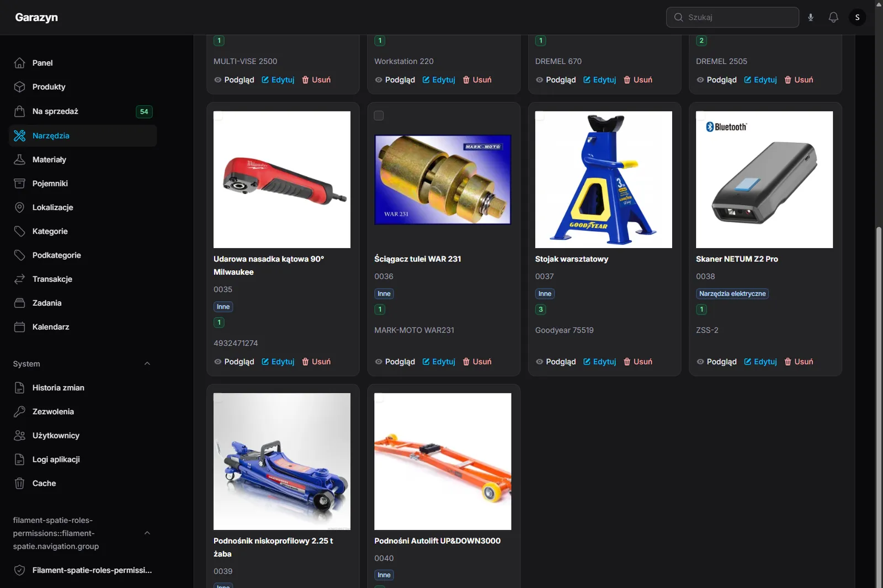Click the Zadania tray icon
The height and width of the screenshot is (588, 883).
[x=19, y=303]
